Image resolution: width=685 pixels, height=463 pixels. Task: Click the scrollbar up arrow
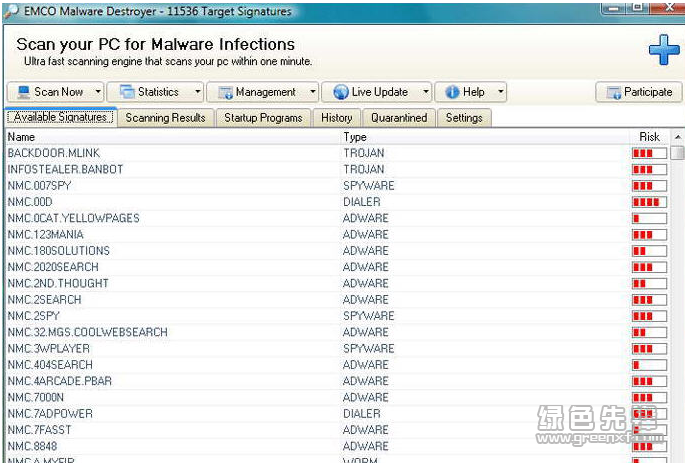[678, 137]
